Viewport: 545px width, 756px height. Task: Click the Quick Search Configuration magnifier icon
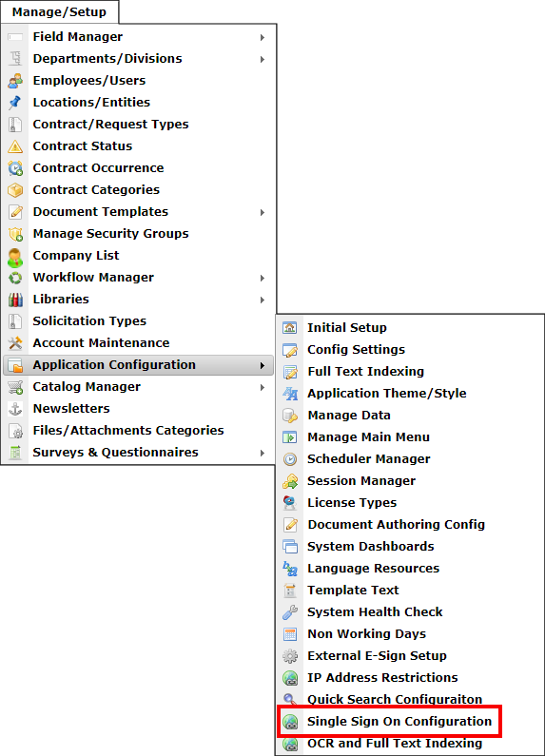[x=290, y=699]
